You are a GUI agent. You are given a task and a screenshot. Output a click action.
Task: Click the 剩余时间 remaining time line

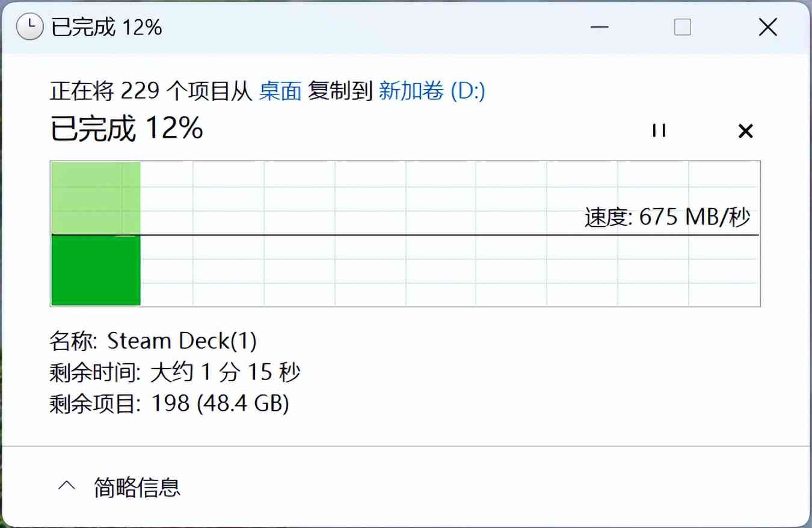(174, 373)
